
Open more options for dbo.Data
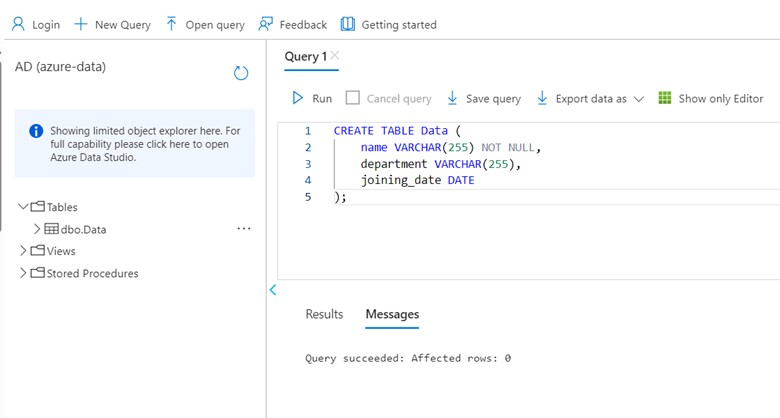point(243,229)
